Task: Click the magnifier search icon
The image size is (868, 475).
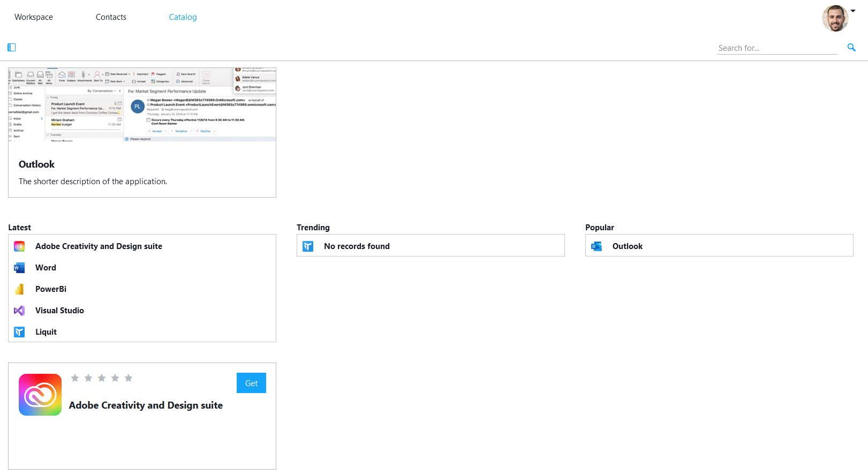Action: coord(851,48)
